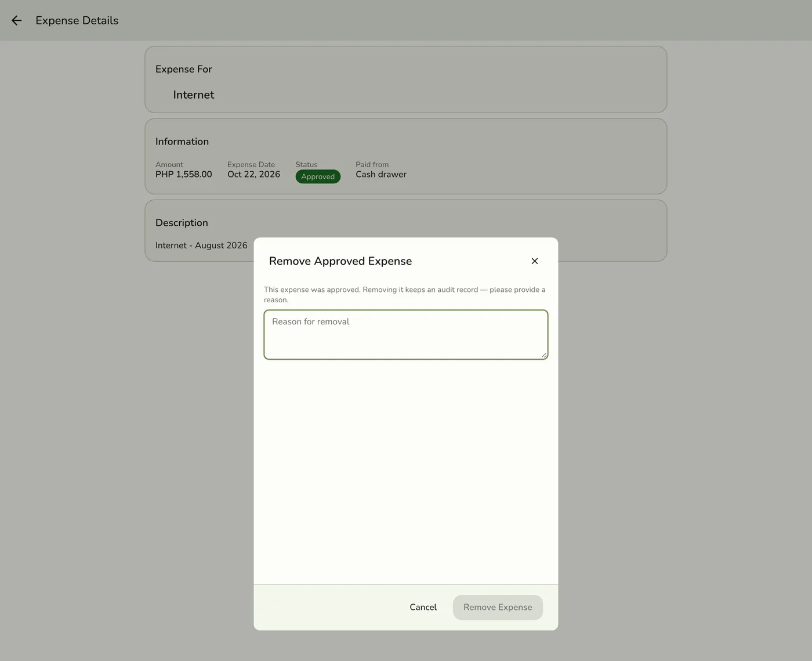Screen dimensions: 812x661
Task: Click the Approved status badge
Action: point(318,176)
